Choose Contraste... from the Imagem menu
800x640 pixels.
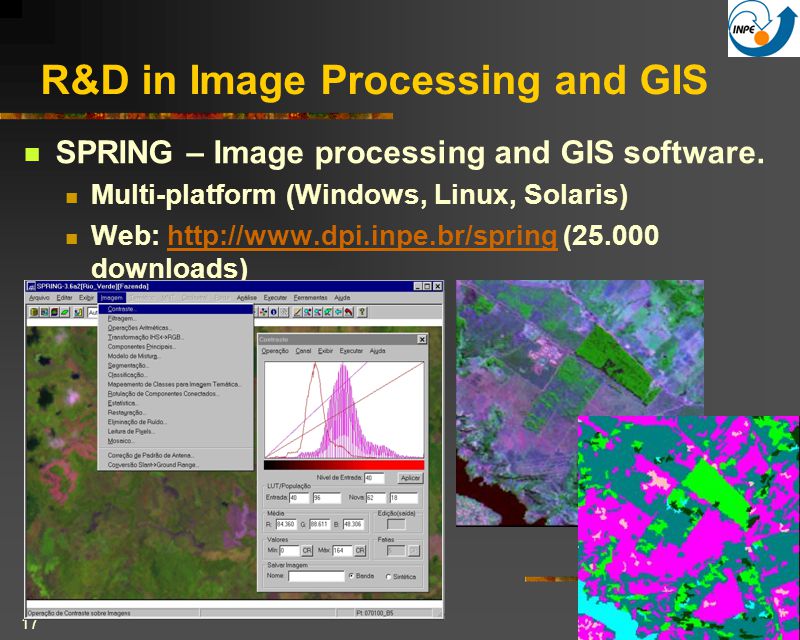[176, 309]
